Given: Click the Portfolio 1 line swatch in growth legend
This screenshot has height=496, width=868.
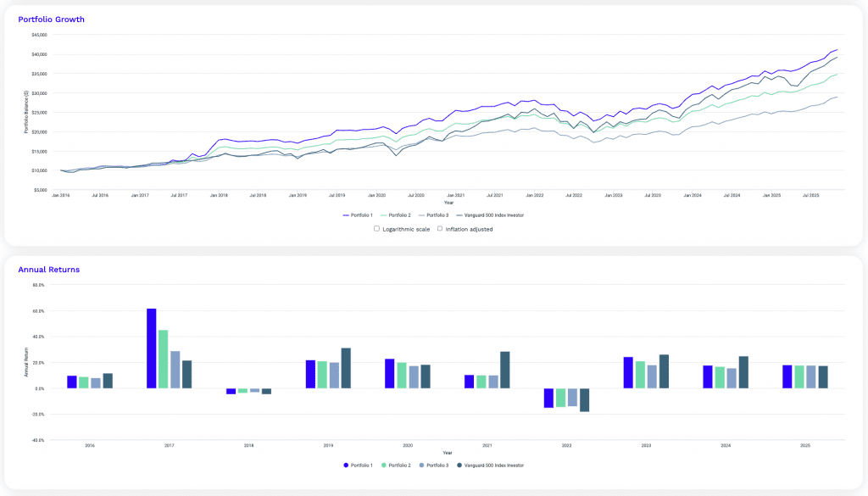Looking at the screenshot, I should click(346, 216).
